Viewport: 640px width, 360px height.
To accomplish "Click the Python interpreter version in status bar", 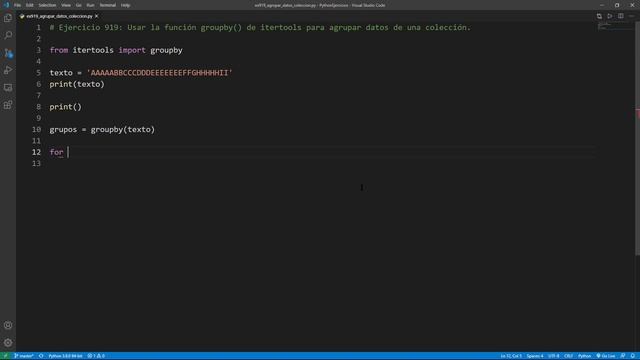I will [x=65, y=356].
